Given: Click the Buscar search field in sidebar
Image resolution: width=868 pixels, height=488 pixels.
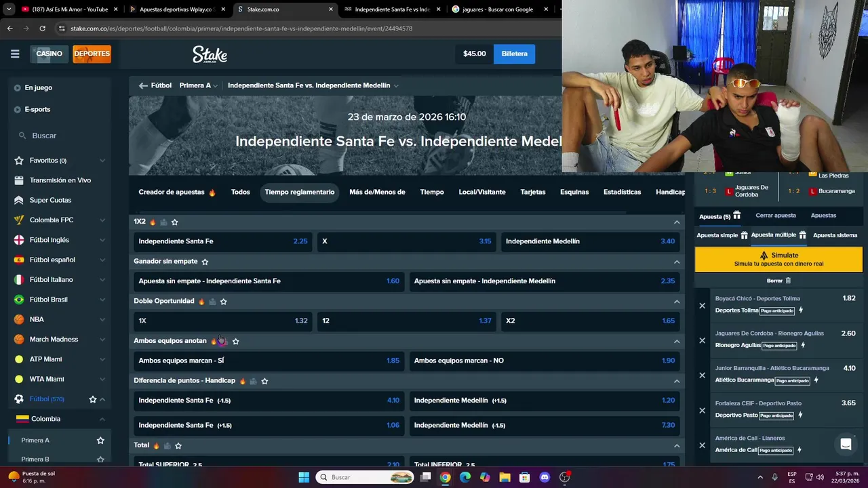Looking at the screenshot, I should point(60,136).
